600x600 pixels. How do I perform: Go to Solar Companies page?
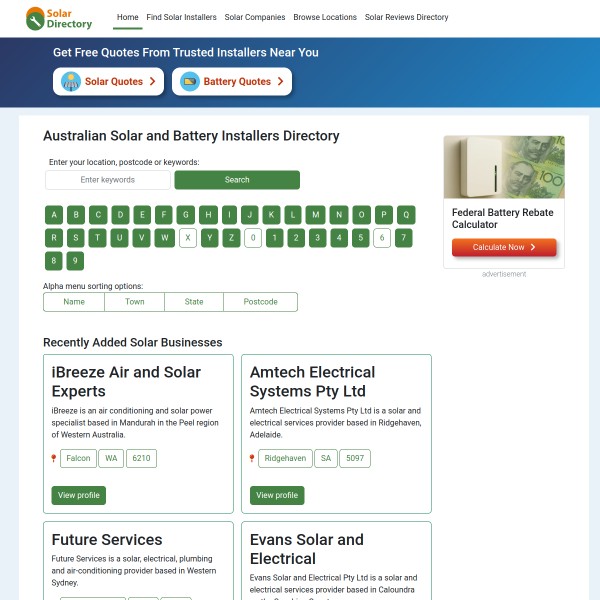coord(255,17)
